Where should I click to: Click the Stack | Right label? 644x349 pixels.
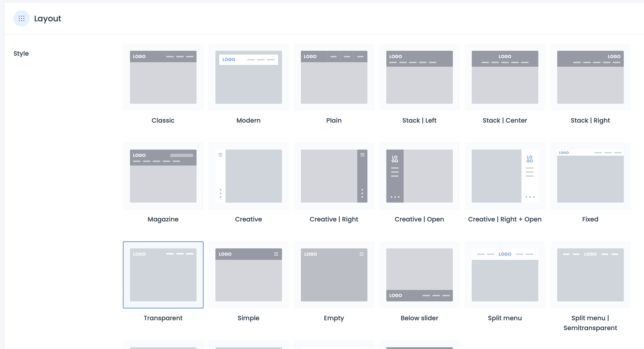pyautogui.click(x=590, y=121)
